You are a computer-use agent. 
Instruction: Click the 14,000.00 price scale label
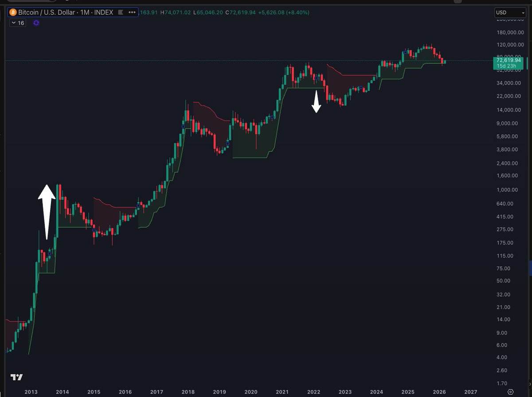tap(508, 110)
